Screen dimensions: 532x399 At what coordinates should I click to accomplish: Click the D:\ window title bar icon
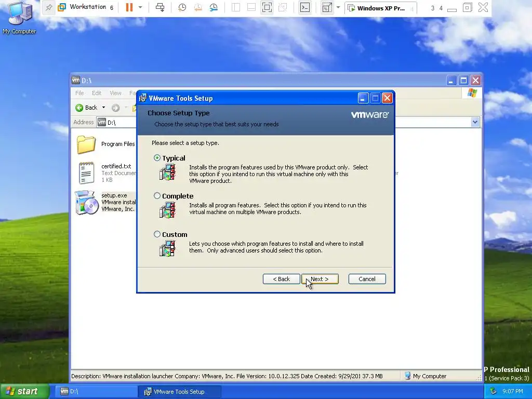point(76,80)
